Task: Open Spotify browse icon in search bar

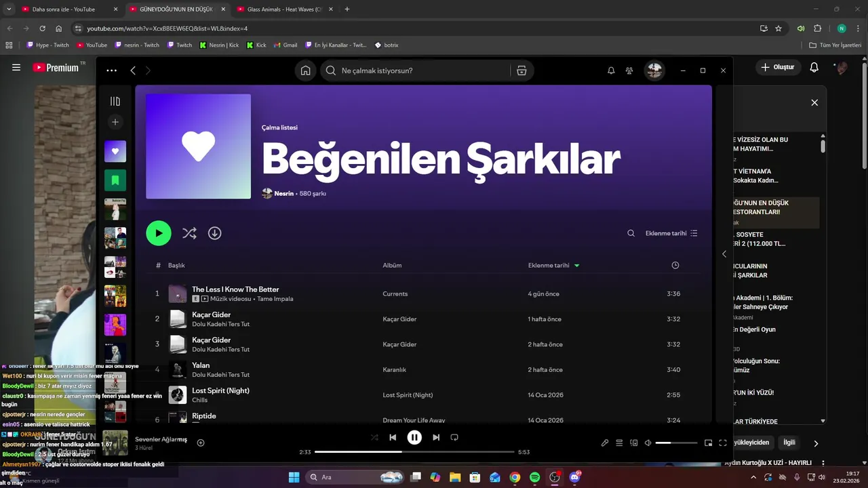Action: point(521,70)
